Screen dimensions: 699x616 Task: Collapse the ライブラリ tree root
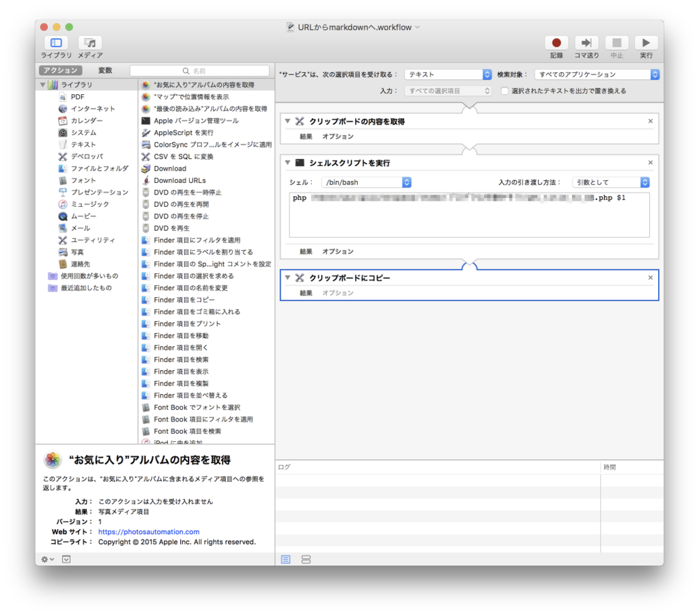[43, 85]
